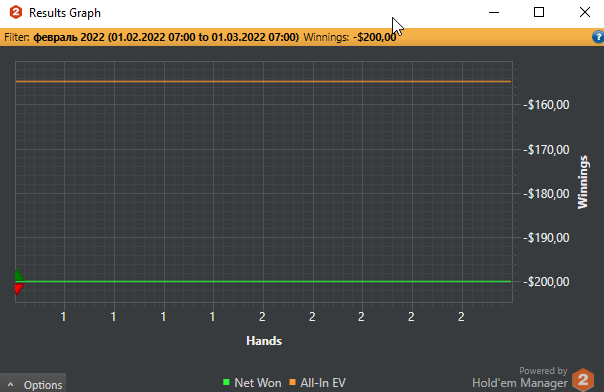
Task: Click the Powered by Hold'em Manager text
Action: point(520,377)
